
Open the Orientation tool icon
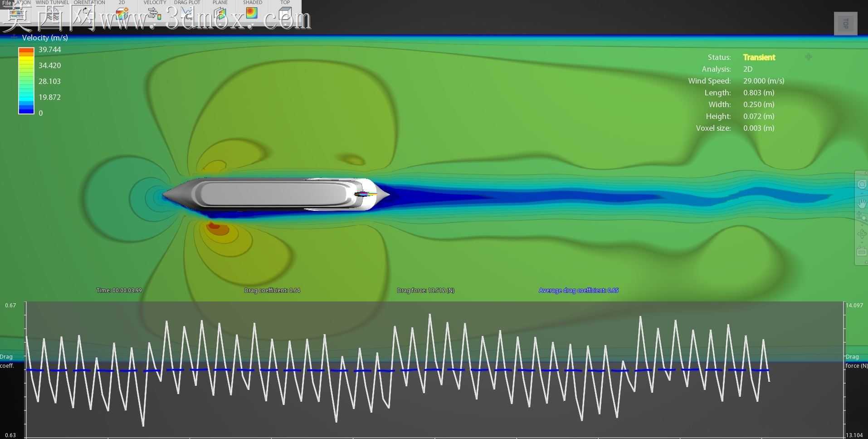click(x=89, y=14)
